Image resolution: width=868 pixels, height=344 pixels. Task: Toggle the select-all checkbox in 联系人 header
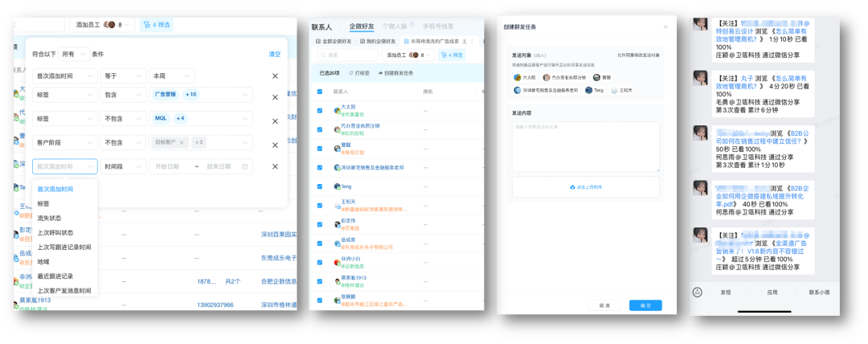click(320, 92)
